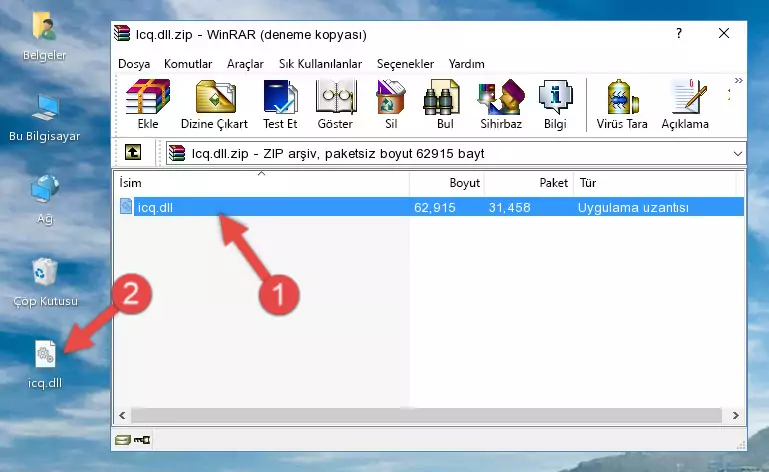Open the Yardım menu

point(466,64)
